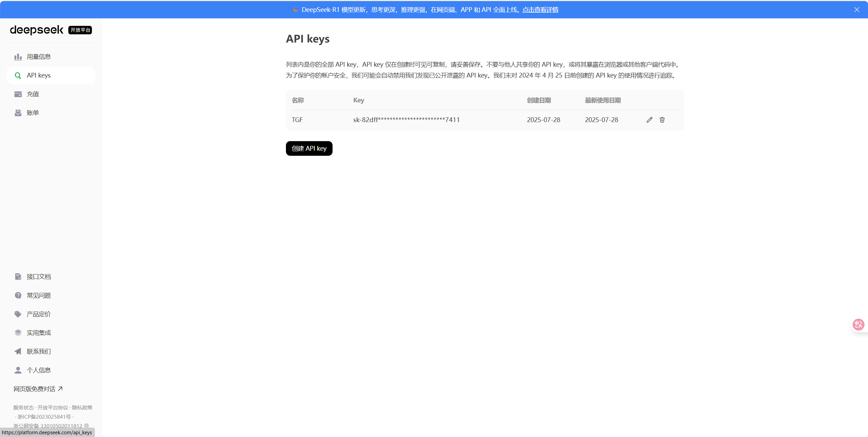
Task: Click the 创建 API key button
Action: coord(309,149)
